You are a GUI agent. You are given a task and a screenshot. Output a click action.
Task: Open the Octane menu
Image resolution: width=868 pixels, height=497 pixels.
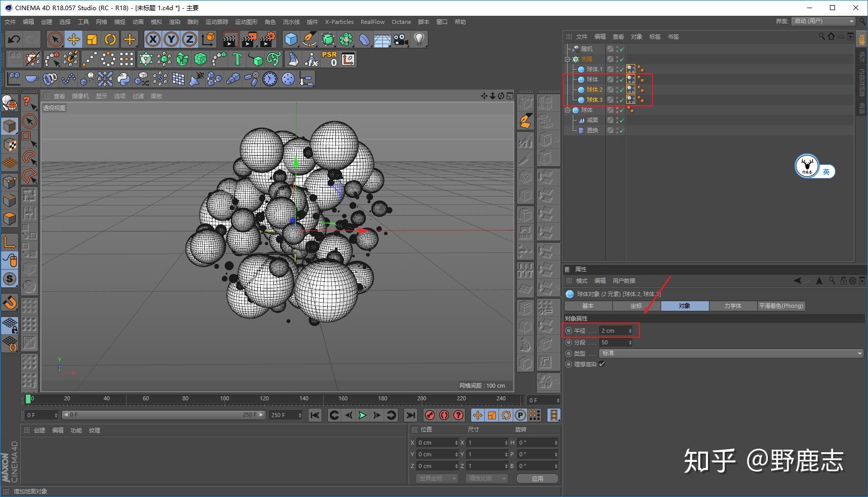[401, 22]
